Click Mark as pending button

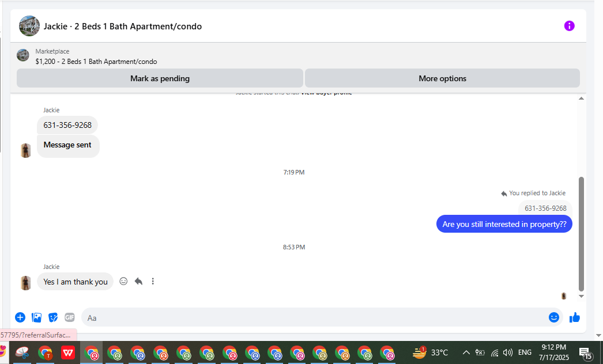(x=160, y=78)
